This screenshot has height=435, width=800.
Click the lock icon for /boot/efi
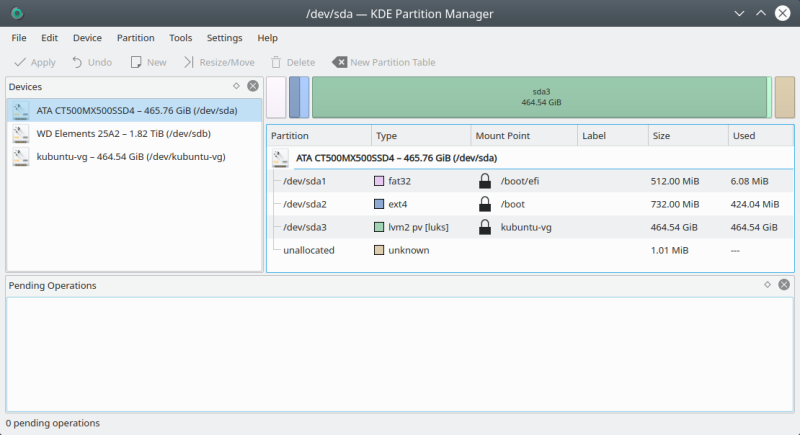485,181
